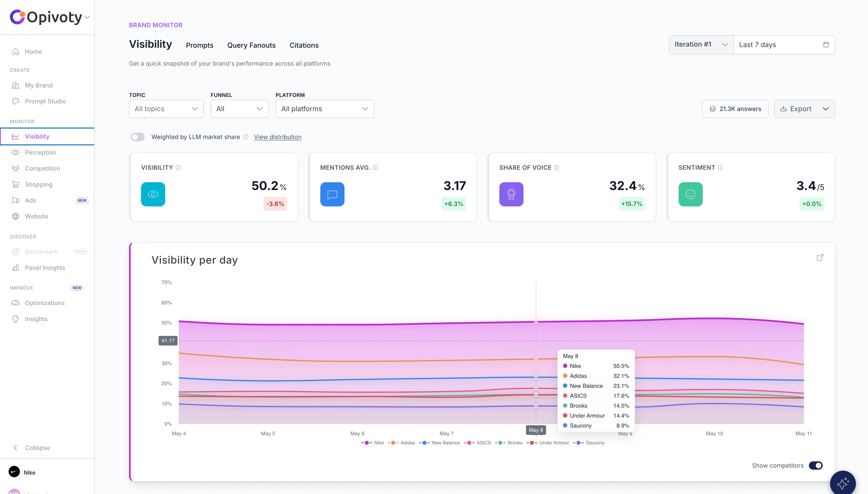Viewport: 868px width, 494px height.
Task: Click Mentions Avg. info icon
Action: (376, 168)
